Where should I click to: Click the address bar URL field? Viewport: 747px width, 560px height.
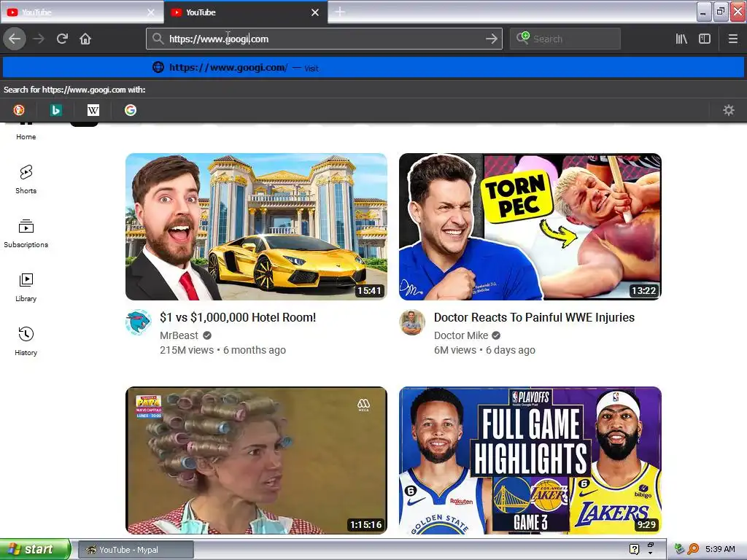coord(324,39)
